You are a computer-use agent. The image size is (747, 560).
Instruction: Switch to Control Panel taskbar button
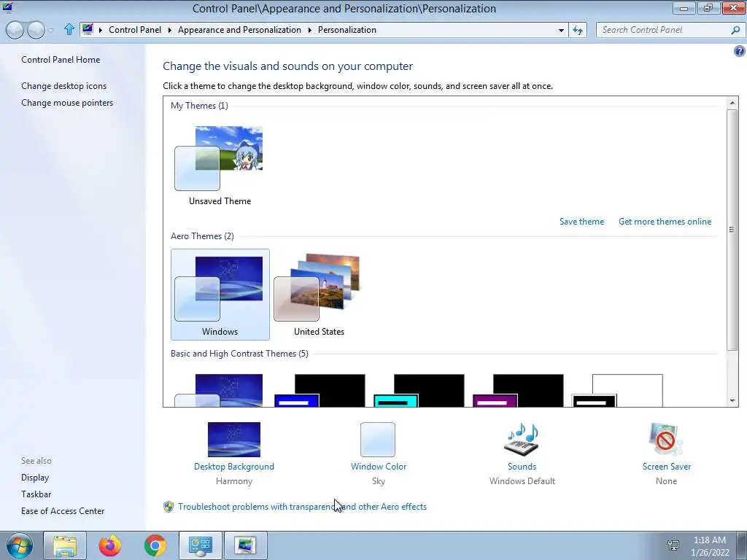click(200, 545)
